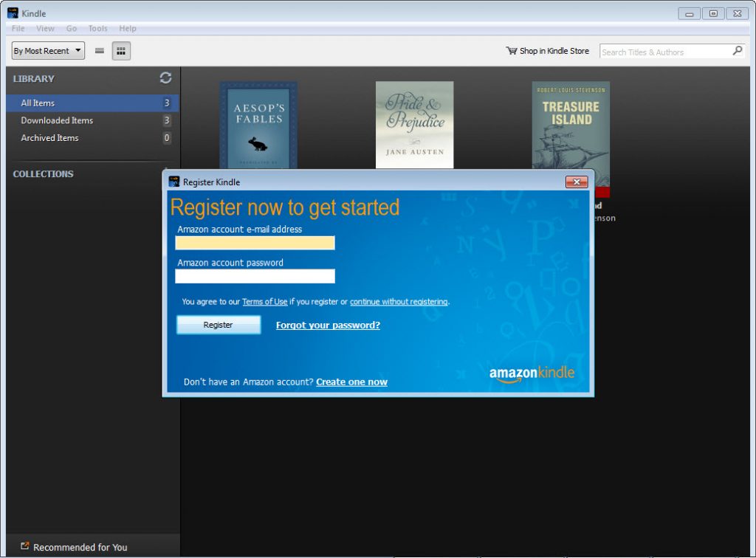Maximize the Kindle window

click(x=713, y=13)
